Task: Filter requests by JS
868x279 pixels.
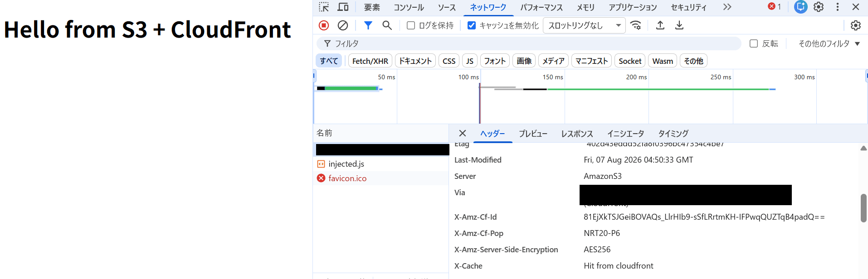Action: (470, 61)
